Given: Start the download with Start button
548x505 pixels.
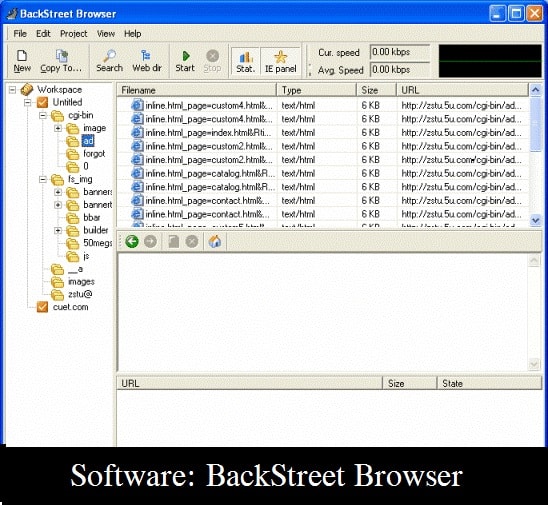Looking at the screenshot, I should [x=185, y=61].
